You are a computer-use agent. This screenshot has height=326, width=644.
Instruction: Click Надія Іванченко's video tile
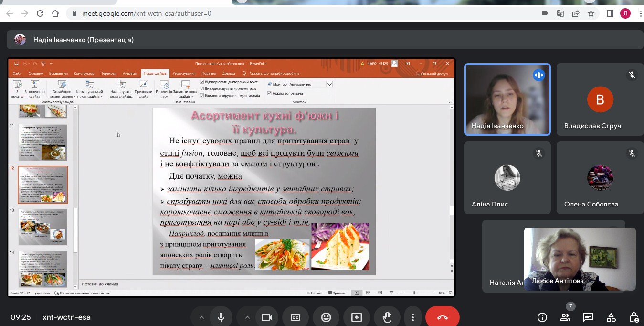tap(507, 99)
